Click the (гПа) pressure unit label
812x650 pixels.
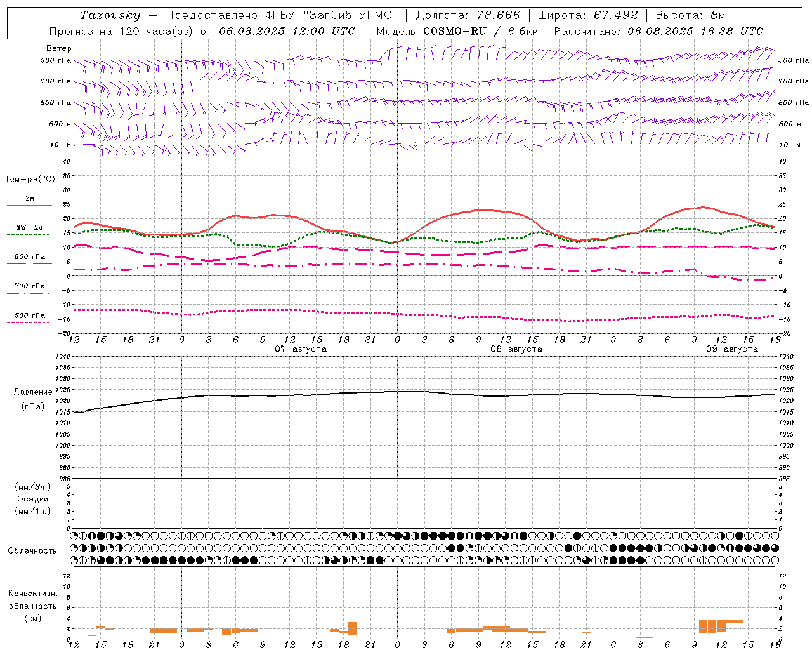point(33,407)
